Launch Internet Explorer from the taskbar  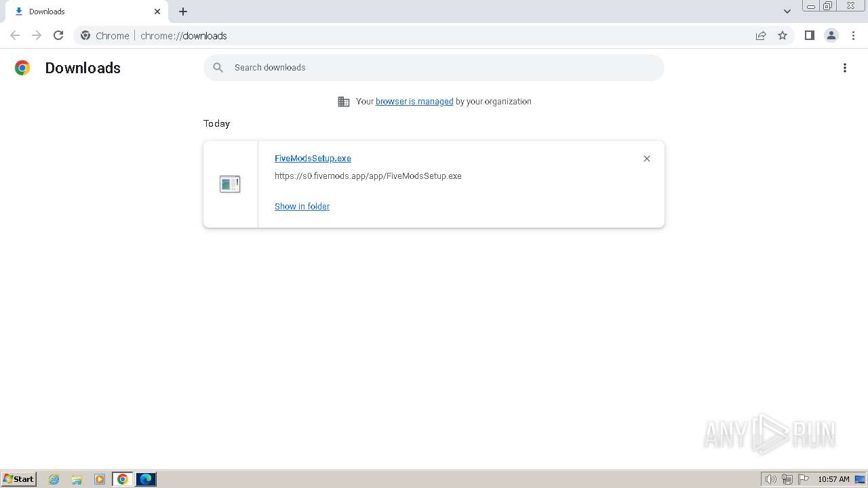pyautogui.click(x=54, y=479)
